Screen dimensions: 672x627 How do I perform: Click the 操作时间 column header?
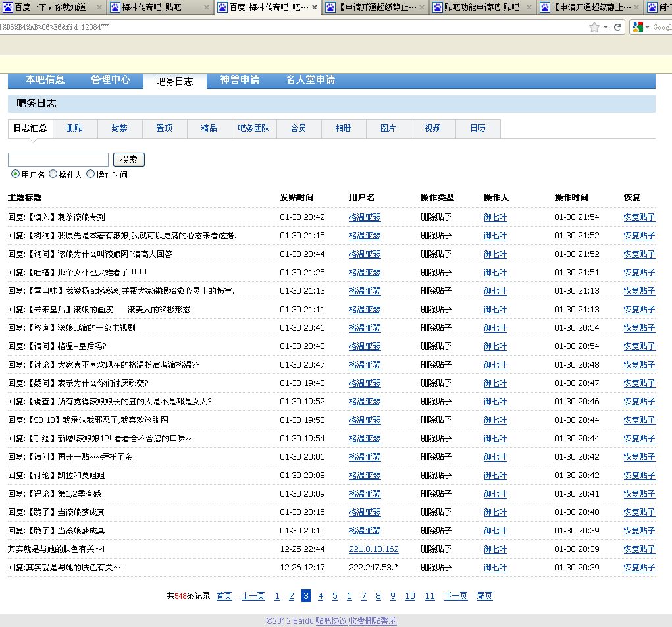click(571, 198)
